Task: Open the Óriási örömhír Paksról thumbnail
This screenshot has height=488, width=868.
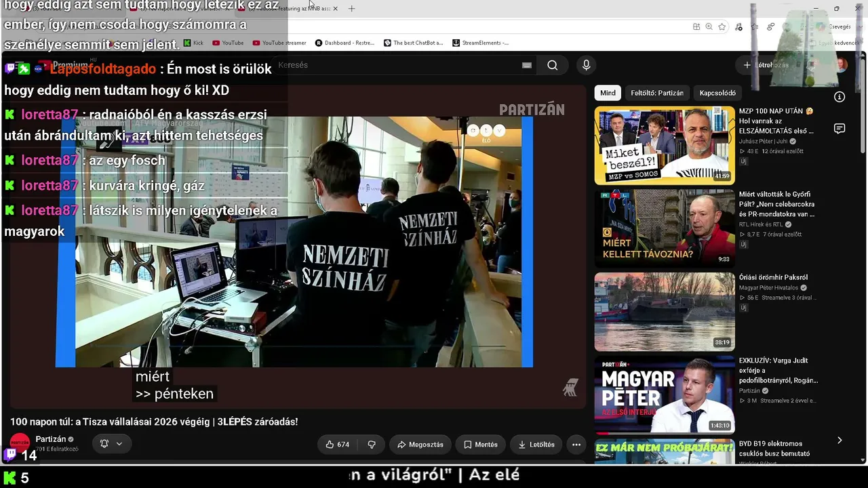Action: tap(665, 312)
